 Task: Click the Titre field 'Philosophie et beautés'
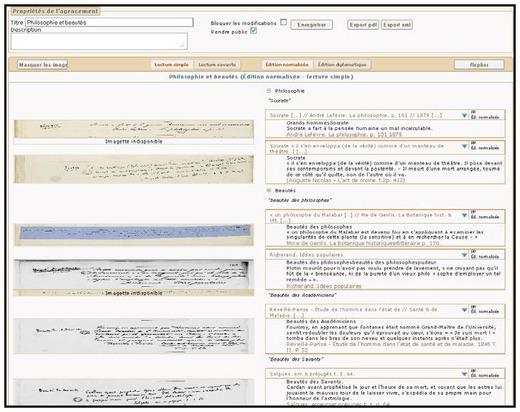109,22
